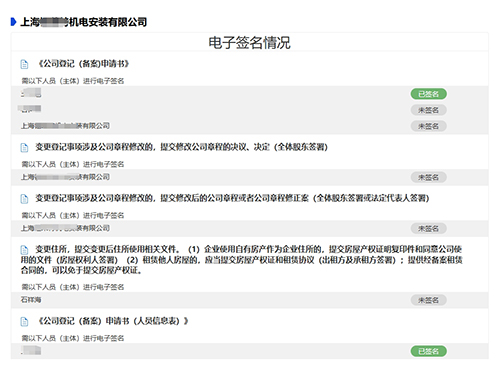Click document icon for 变更住所 item
Viewport: 500px width, 365px height.
[24, 250]
